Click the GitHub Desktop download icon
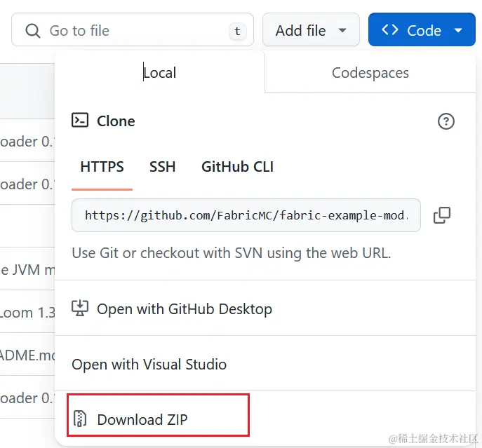Screen dimensions: 482x448 [80, 308]
